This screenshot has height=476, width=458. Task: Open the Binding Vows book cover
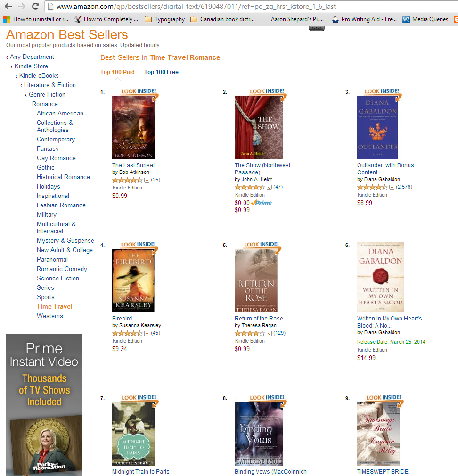259,434
